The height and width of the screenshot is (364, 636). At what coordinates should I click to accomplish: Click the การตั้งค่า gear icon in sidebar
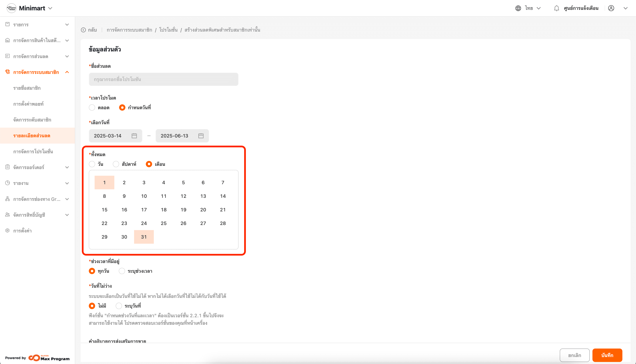tap(7, 230)
